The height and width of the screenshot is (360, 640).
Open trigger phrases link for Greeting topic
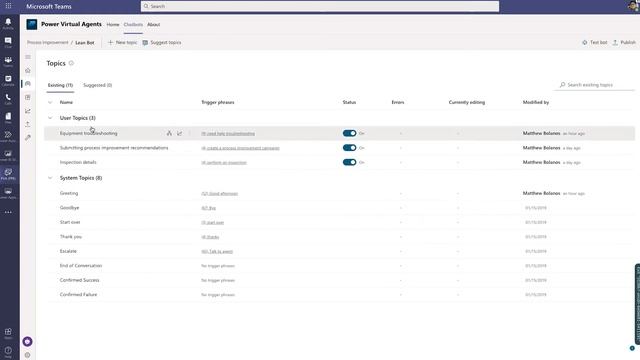tap(219, 193)
